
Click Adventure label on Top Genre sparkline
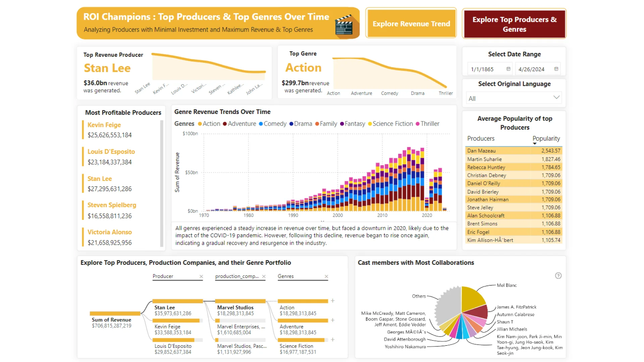[x=361, y=93]
